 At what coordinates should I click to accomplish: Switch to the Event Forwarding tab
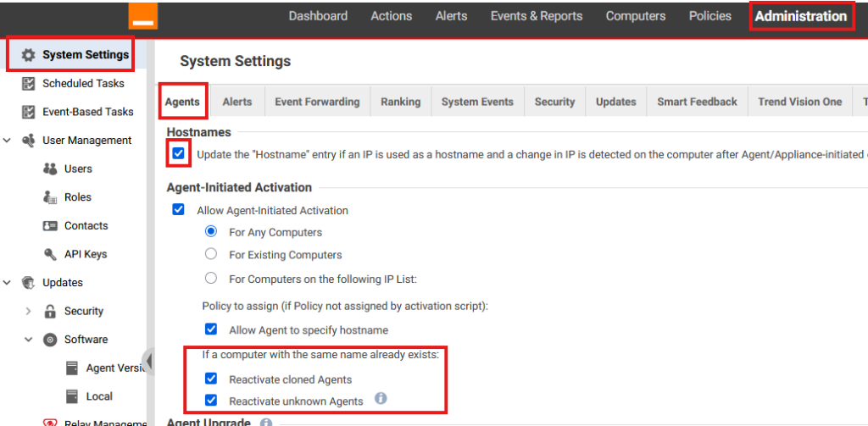pos(317,102)
